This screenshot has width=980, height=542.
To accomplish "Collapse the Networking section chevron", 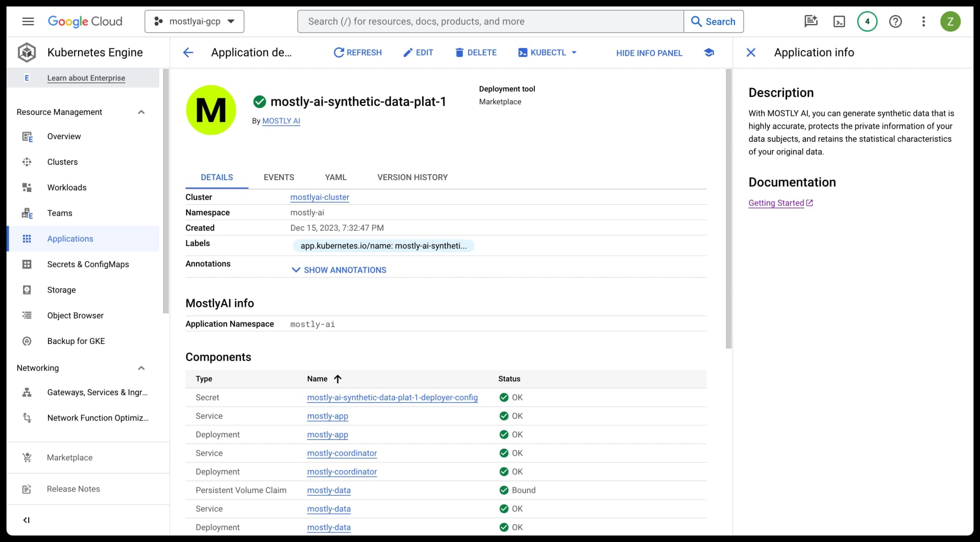I will point(141,368).
